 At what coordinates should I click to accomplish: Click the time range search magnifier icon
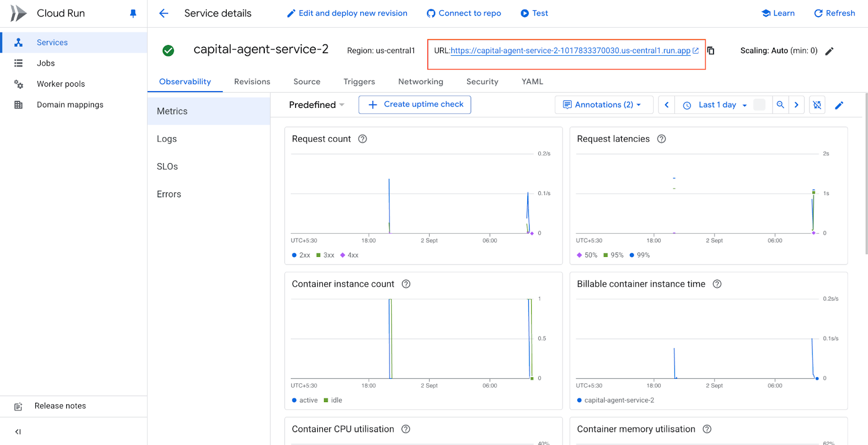(x=780, y=105)
